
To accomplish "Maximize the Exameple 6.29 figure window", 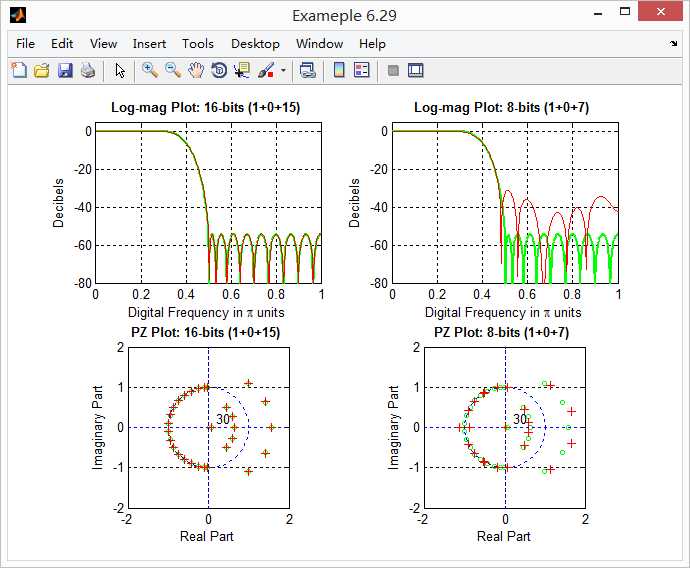I will pyautogui.click(x=625, y=11).
